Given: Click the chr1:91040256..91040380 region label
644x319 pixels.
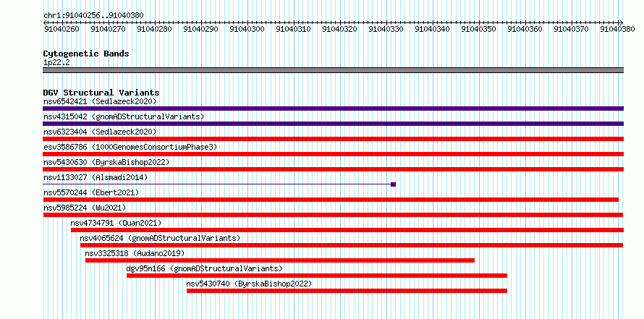Looking at the screenshot, I should coord(93,15).
